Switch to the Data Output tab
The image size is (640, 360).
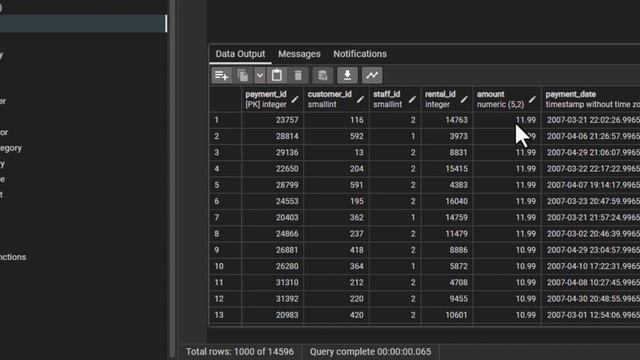coord(240,54)
